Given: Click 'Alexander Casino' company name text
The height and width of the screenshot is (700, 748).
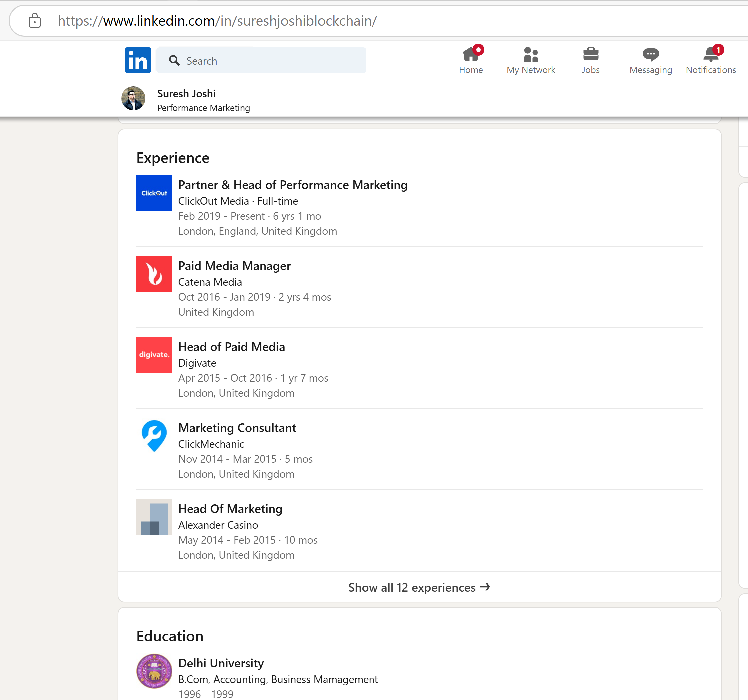Looking at the screenshot, I should (218, 525).
